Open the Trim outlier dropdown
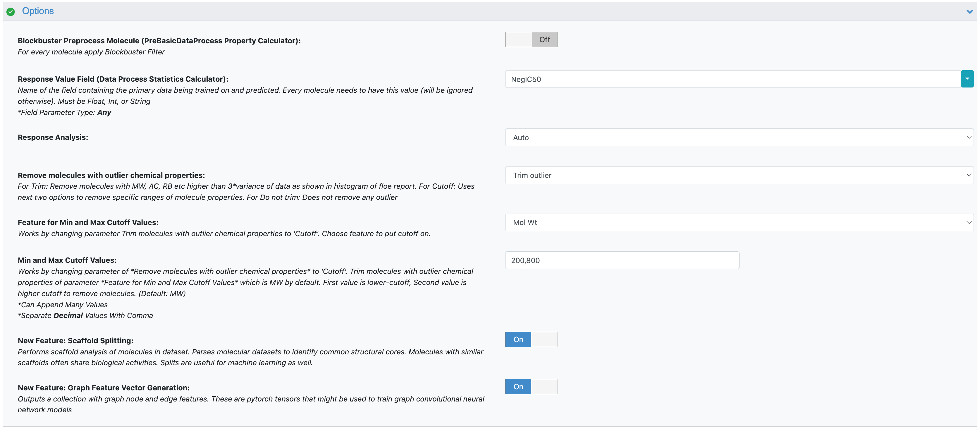This screenshot has height=429, width=980. point(739,176)
